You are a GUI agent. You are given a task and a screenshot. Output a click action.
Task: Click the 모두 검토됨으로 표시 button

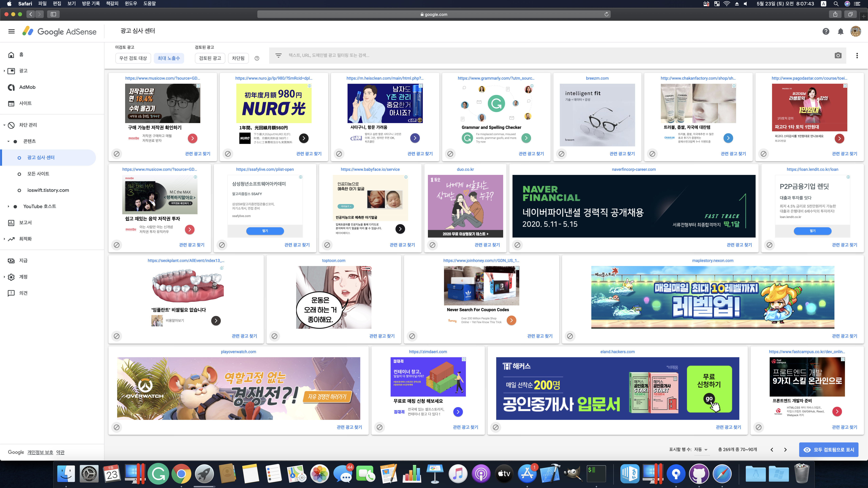coord(829,450)
